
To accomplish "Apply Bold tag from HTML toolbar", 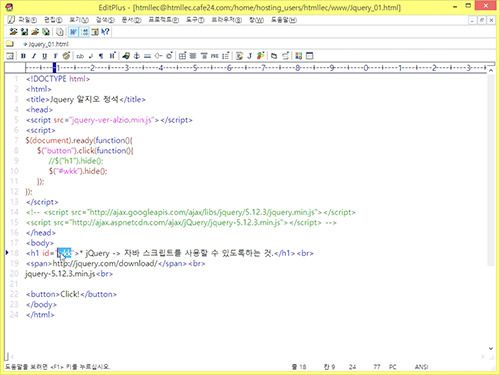I will [23, 56].
